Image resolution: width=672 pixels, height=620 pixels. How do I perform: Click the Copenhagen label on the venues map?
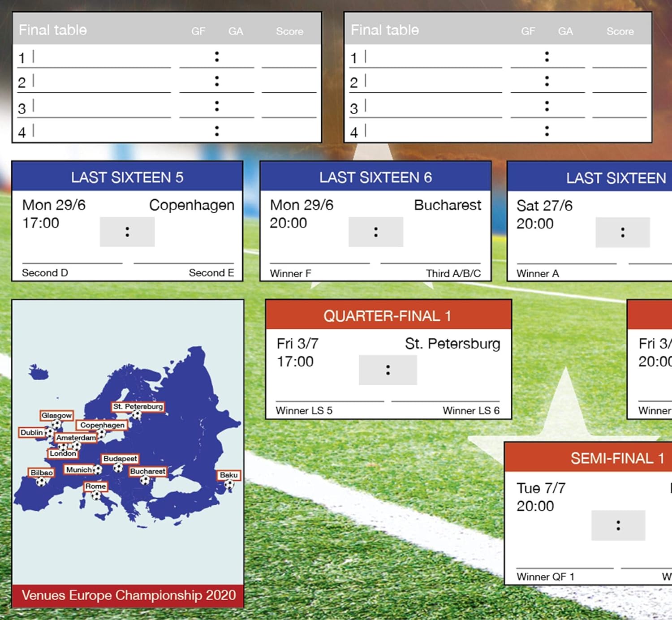(x=103, y=425)
